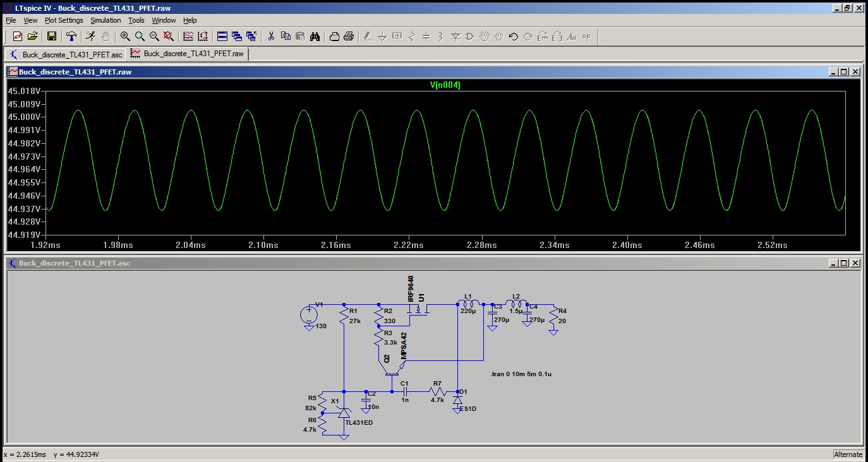Open the Control Panel hammer icon
This screenshot has width=868, height=462.
coord(71,36)
